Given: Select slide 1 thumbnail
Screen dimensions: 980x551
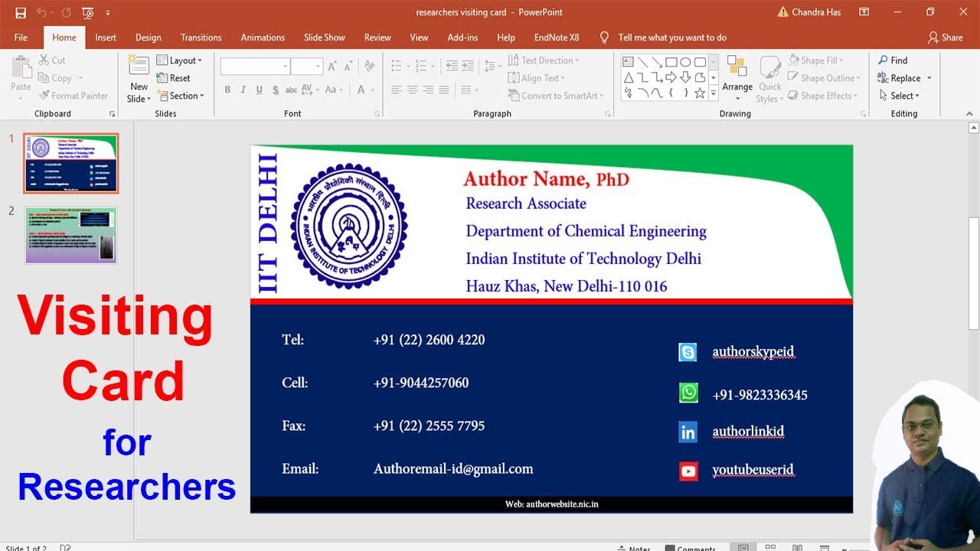Looking at the screenshot, I should (x=70, y=163).
